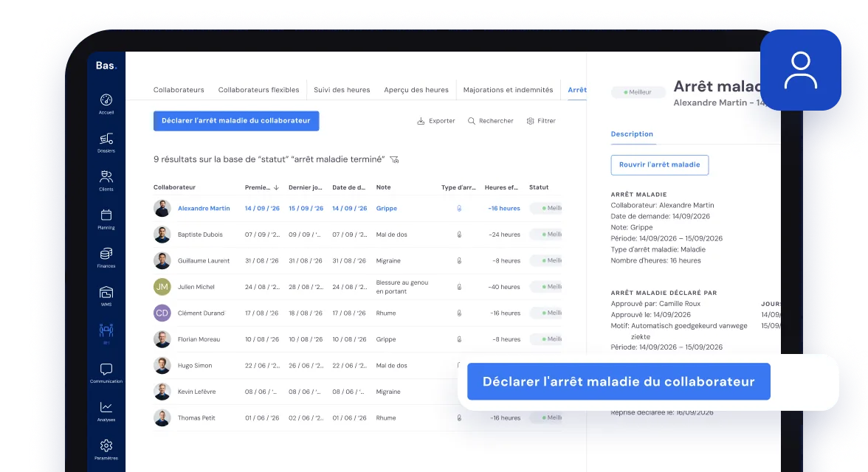This screenshot has width=868, height=472.
Task: Click the note "Blessure au genou en portant"
Action: click(x=402, y=287)
